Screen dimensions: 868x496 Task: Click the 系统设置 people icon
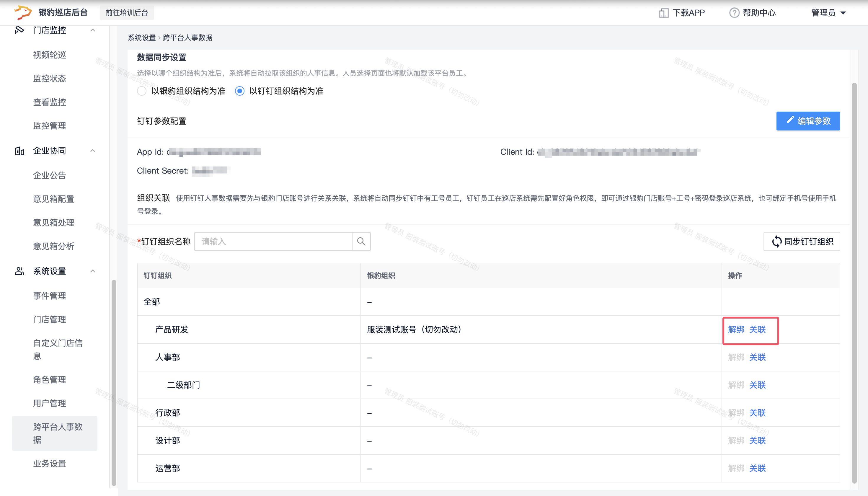coord(19,271)
